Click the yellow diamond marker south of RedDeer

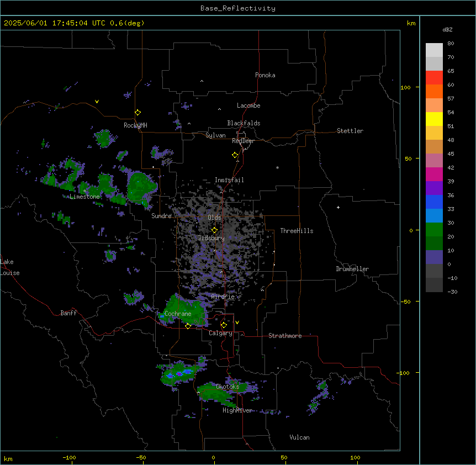(x=235, y=155)
